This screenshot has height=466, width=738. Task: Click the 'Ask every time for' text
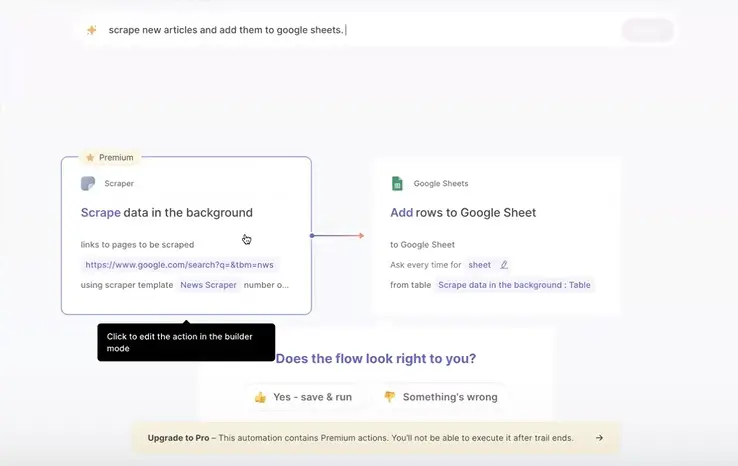coord(425,265)
